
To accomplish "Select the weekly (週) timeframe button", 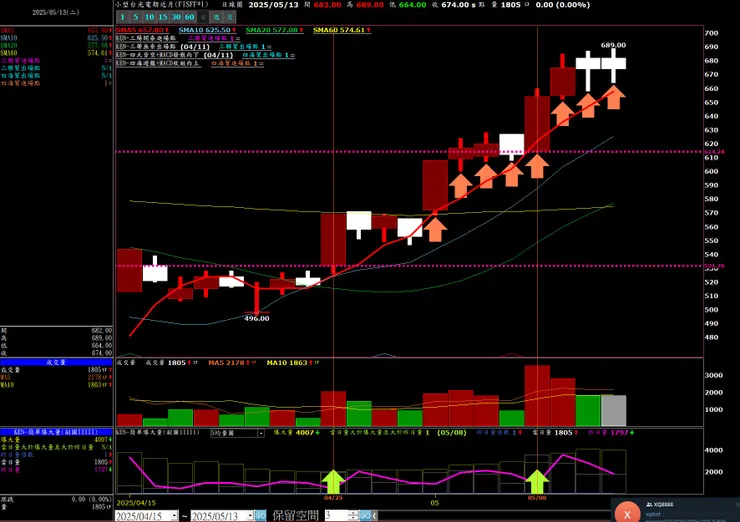I will pos(216,17).
